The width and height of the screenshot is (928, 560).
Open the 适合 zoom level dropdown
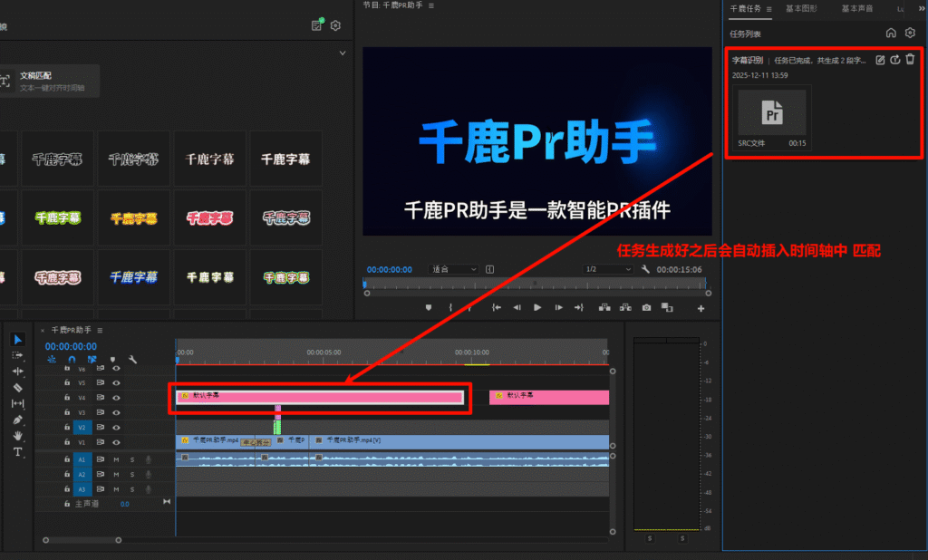(452, 269)
